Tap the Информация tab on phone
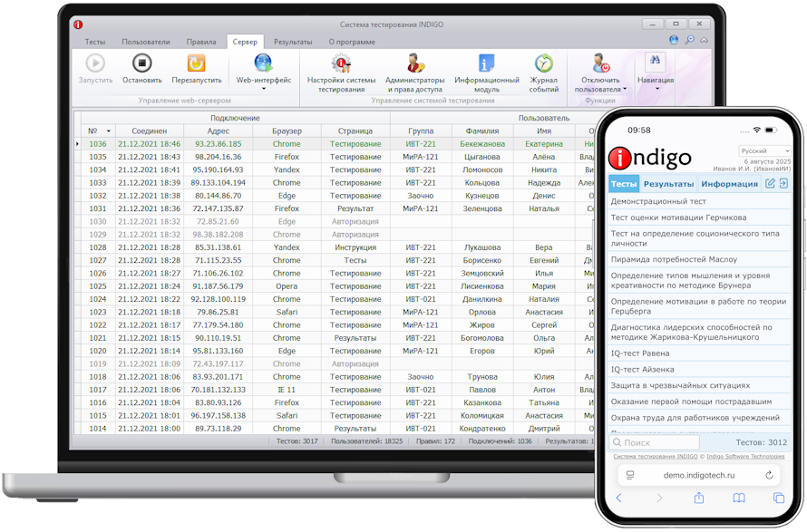 click(729, 184)
